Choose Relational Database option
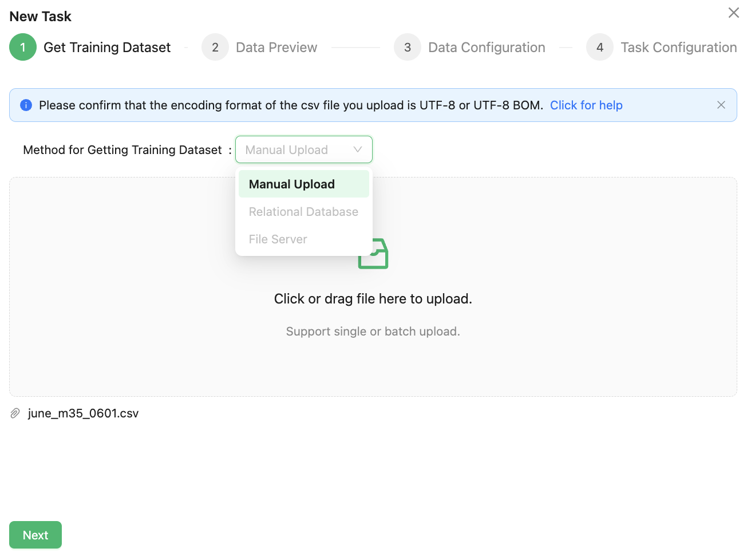The height and width of the screenshot is (560, 751). tap(303, 212)
